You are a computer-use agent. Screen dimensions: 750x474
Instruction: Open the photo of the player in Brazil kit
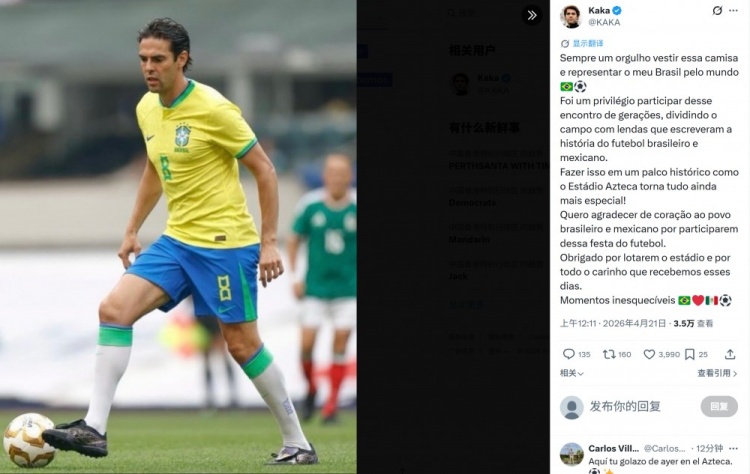coord(178,237)
